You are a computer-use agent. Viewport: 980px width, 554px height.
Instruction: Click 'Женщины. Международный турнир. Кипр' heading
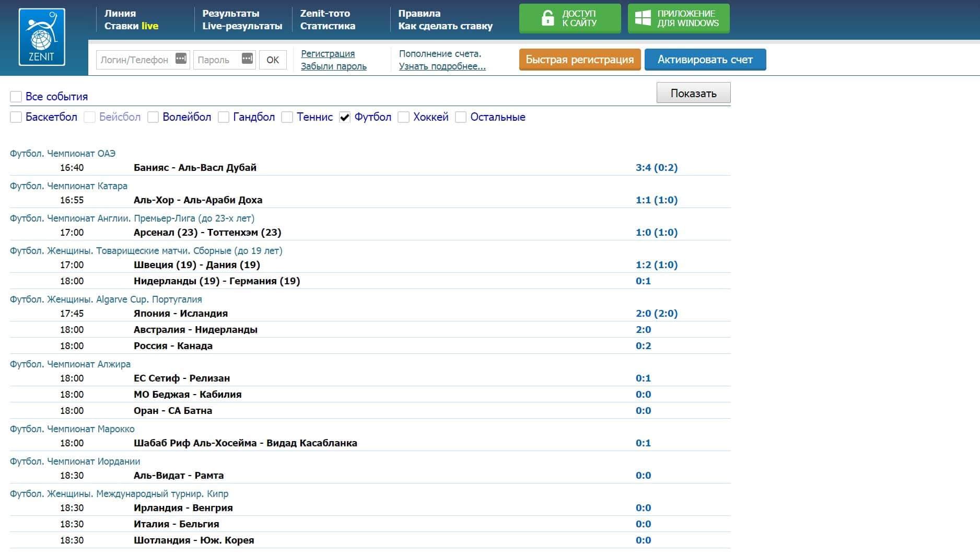pos(119,494)
